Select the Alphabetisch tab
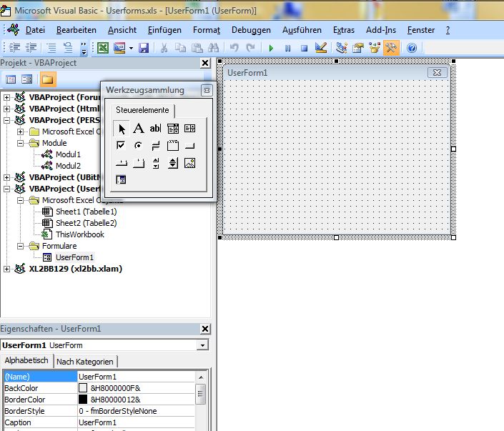Viewport: 504px width, 431px height. coord(26,360)
